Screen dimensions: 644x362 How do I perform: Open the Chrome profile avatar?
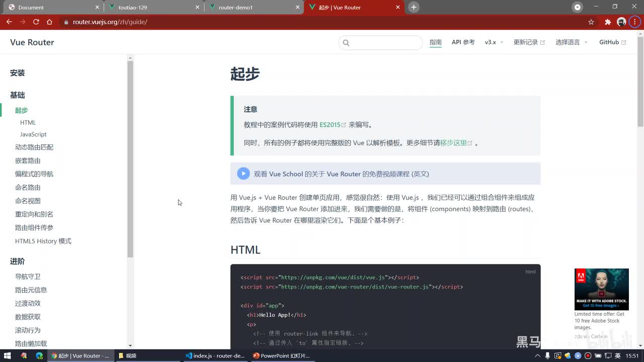[x=621, y=22]
